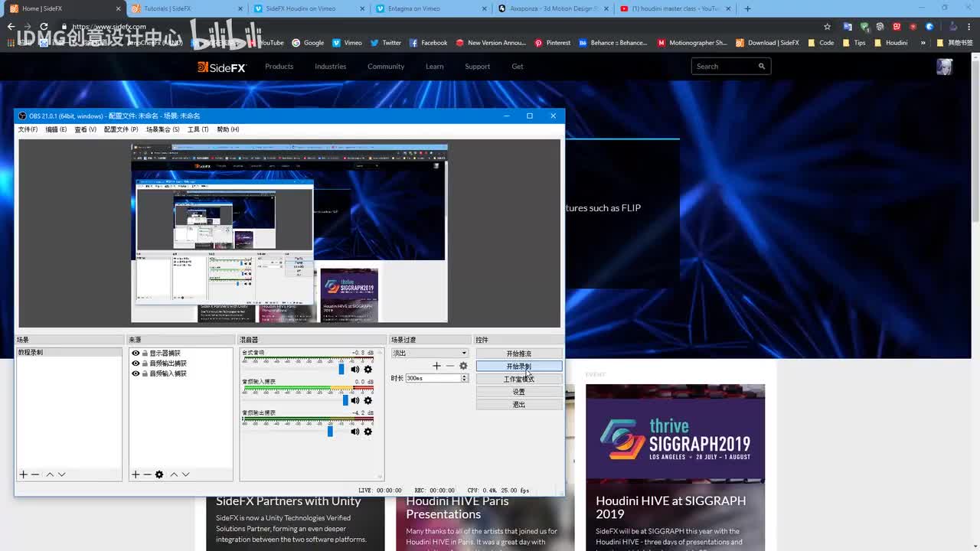Screen dimensions: 980x551
Task: Open the 工具(T) menu in OBS
Action: coord(198,129)
